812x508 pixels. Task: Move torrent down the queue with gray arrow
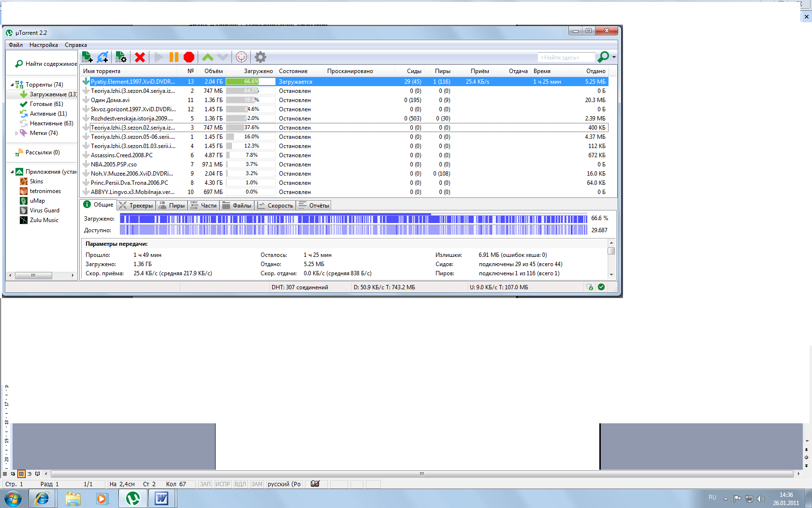[222, 57]
